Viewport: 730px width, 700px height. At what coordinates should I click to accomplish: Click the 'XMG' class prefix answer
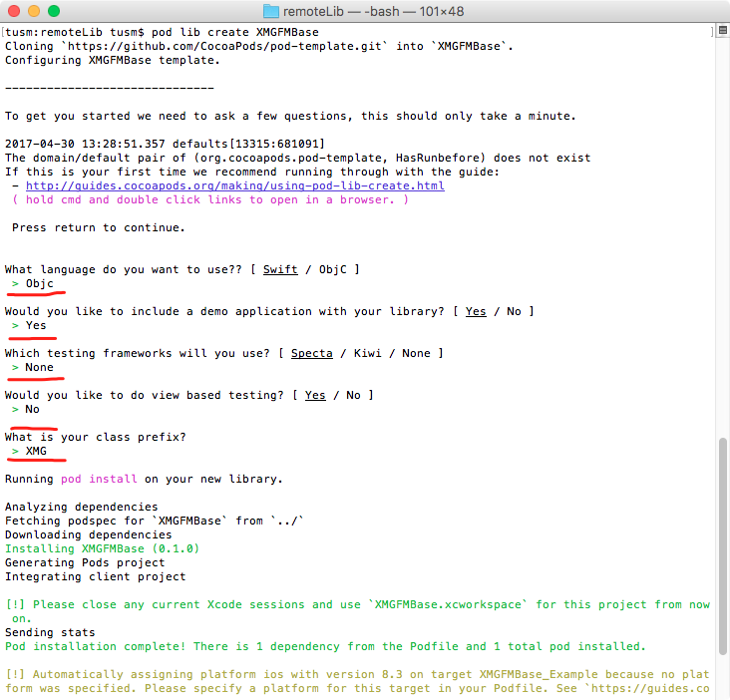(x=36, y=451)
